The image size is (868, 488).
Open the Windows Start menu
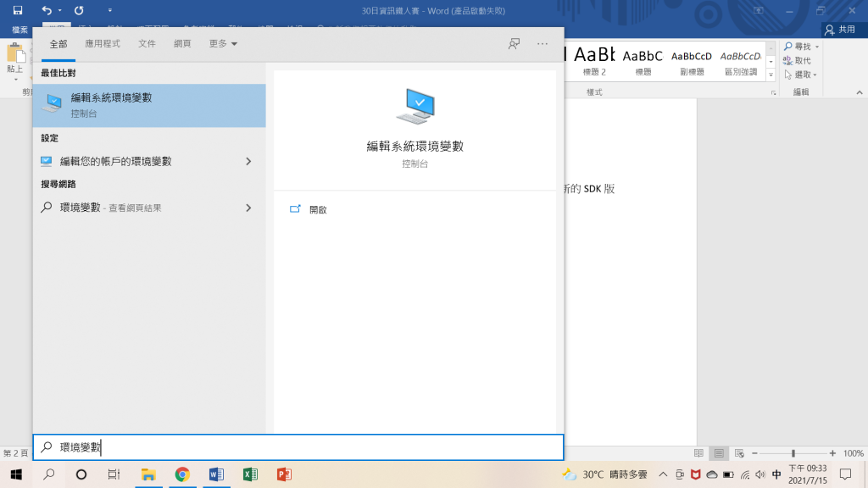pyautogui.click(x=16, y=474)
